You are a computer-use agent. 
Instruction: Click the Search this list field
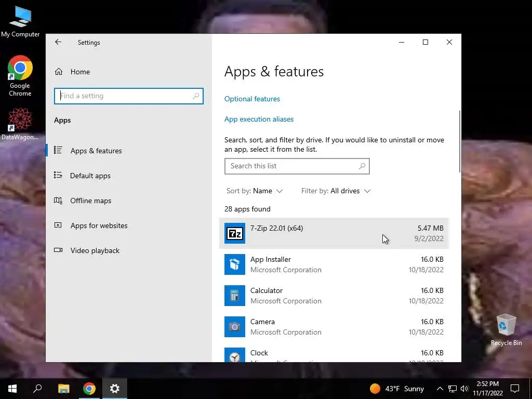pos(297,166)
